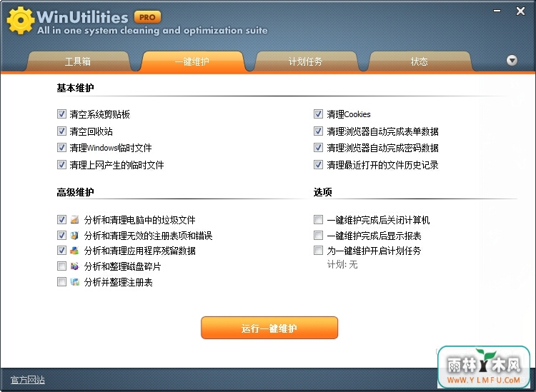Check the 分析并整理注册表 checkbox
This screenshot has height=392, width=536.
coord(61,282)
